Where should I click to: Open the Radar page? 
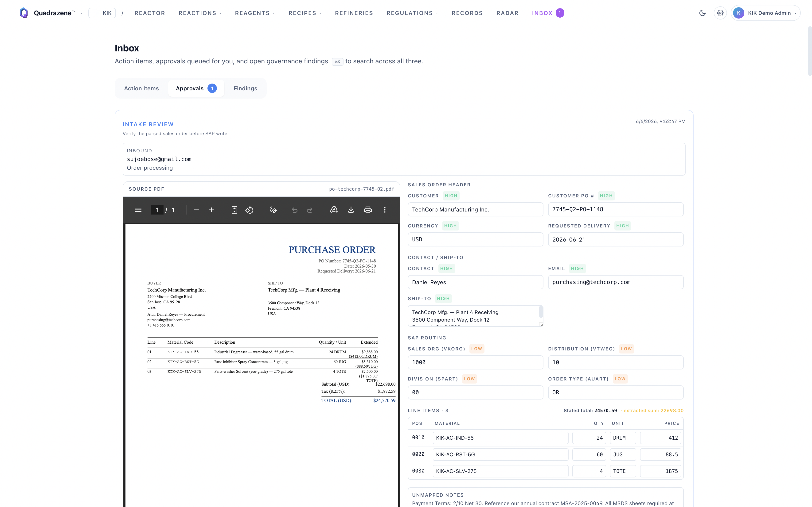coord(507,13)
